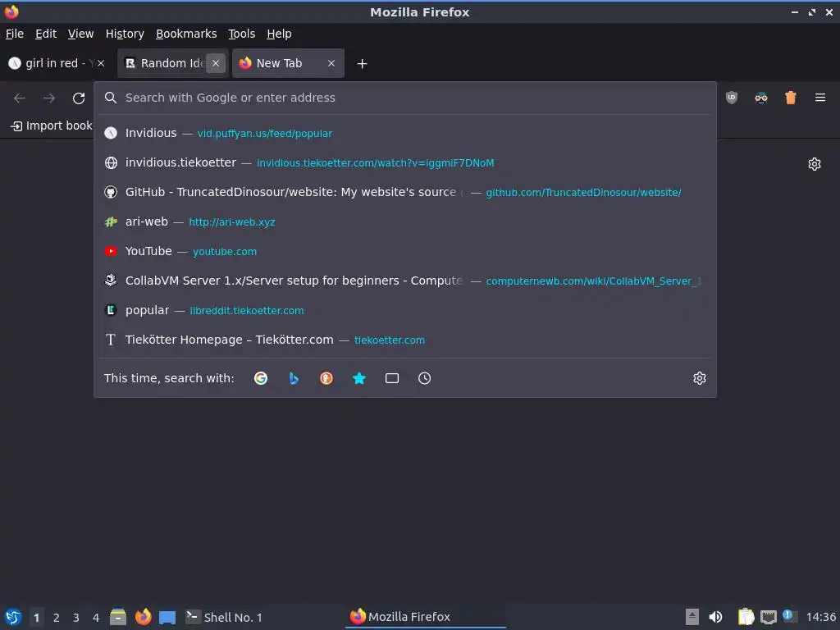Open the clipboard manager tray icon
Image resolution: width=840 pixels, height=630 pixels.
[x=746, y=617]
